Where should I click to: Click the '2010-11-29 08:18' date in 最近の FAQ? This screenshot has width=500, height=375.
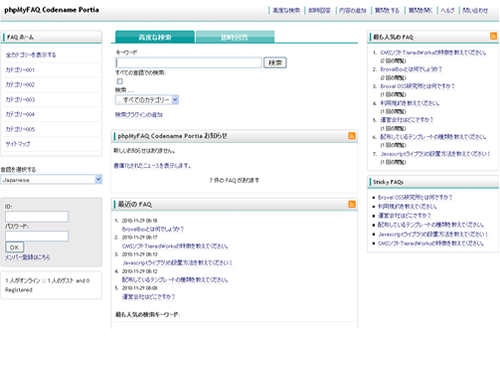pyautogui.click(x=139, y=221)
